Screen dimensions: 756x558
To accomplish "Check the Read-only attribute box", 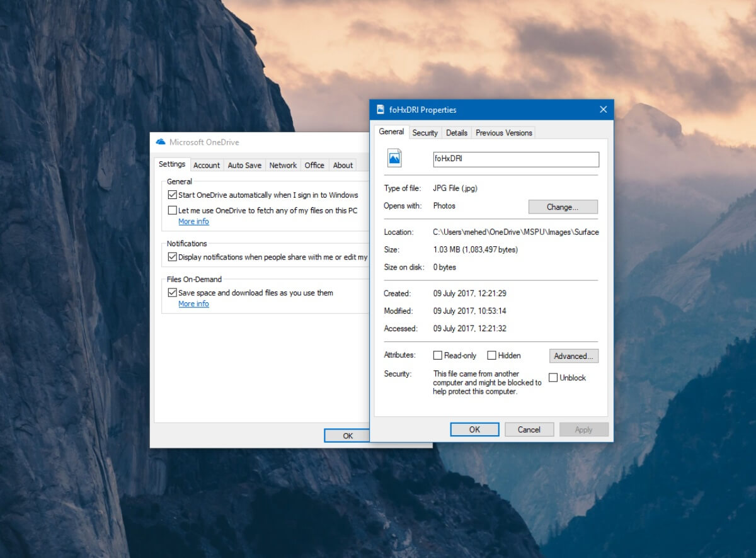I will [x=437, y=355].
